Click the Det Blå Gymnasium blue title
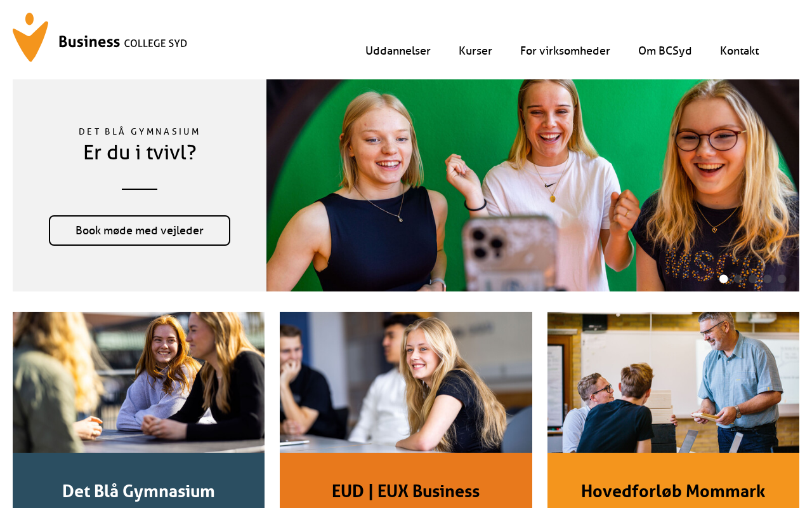 tap(138, 491)
